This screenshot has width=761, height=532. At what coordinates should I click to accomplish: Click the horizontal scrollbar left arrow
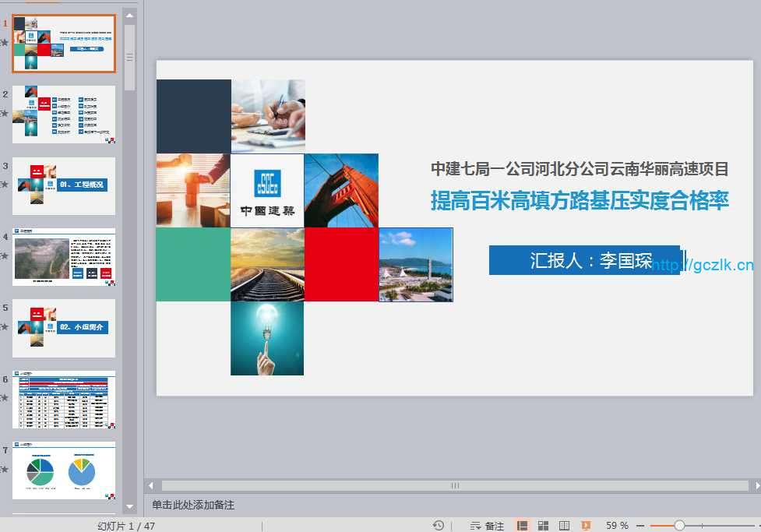(x=152, y=485)
